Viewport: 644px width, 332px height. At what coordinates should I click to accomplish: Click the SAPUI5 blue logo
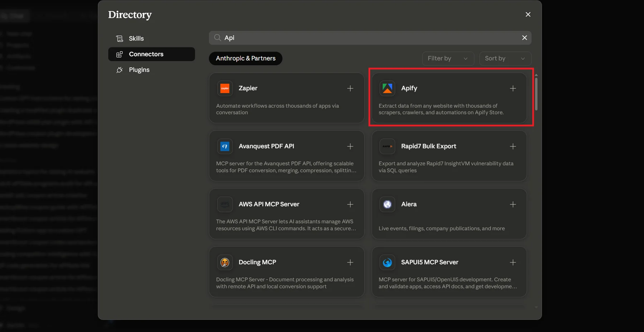tap(387, 263)
